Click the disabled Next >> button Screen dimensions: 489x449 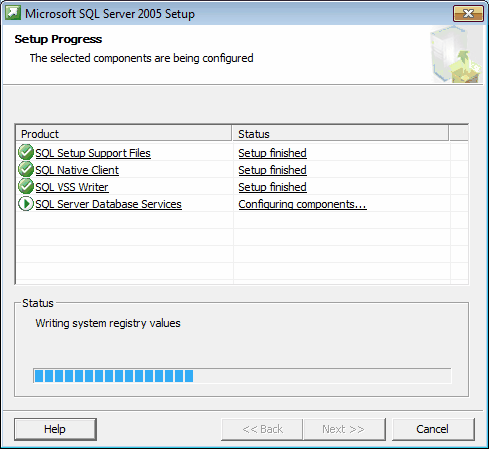click(344, 429)
